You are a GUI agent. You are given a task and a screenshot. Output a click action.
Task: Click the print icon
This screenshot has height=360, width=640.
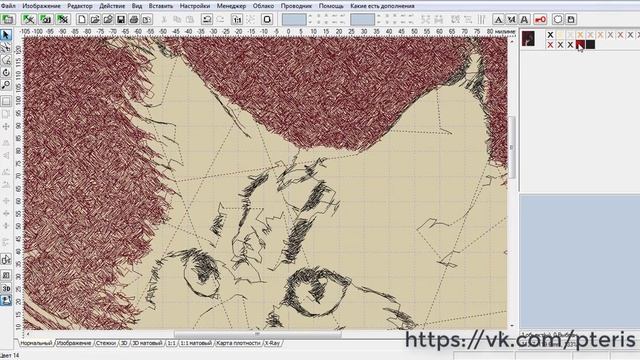[134, 19]
